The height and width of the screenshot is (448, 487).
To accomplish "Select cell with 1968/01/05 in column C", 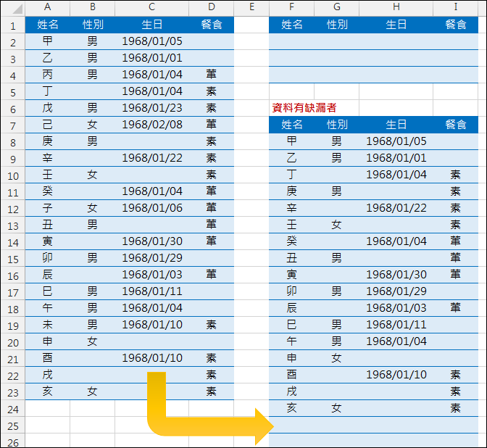I will click(151, 41).
